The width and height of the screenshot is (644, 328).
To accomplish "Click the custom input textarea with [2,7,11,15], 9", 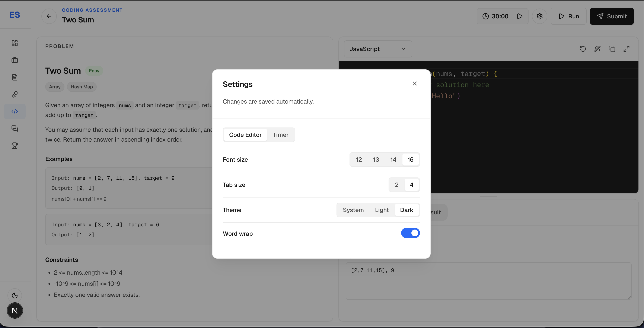I will tap(488, 281).
